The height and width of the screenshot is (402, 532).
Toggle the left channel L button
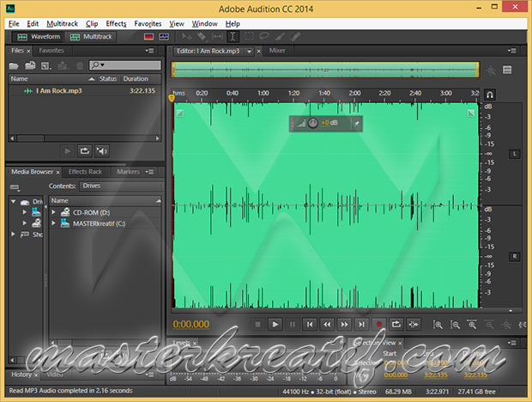[515, 154]
